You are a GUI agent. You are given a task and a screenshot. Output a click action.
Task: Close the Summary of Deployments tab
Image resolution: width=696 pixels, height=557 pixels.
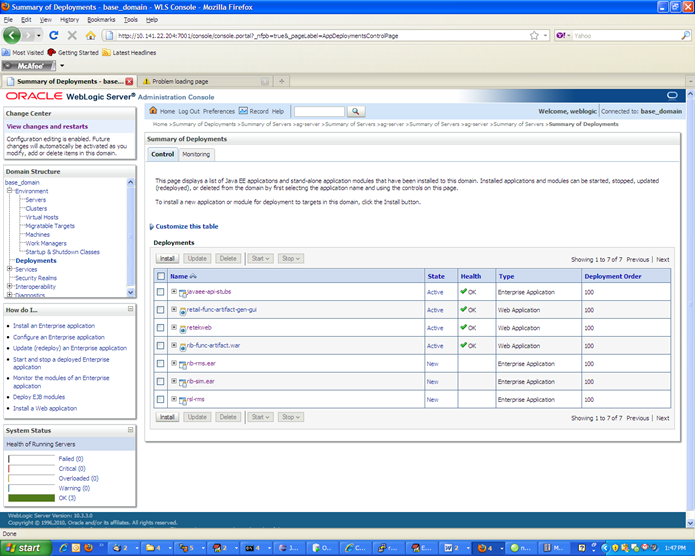point(129,81)
